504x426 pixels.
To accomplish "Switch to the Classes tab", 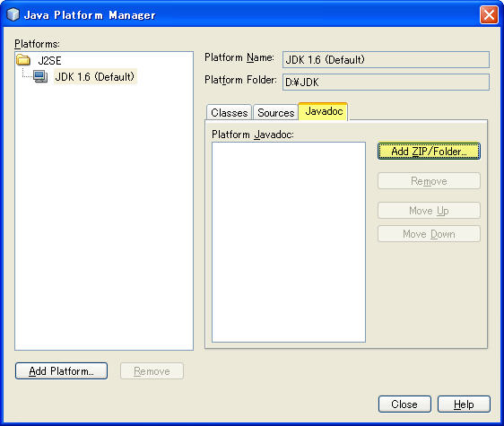I will (230, 112).
